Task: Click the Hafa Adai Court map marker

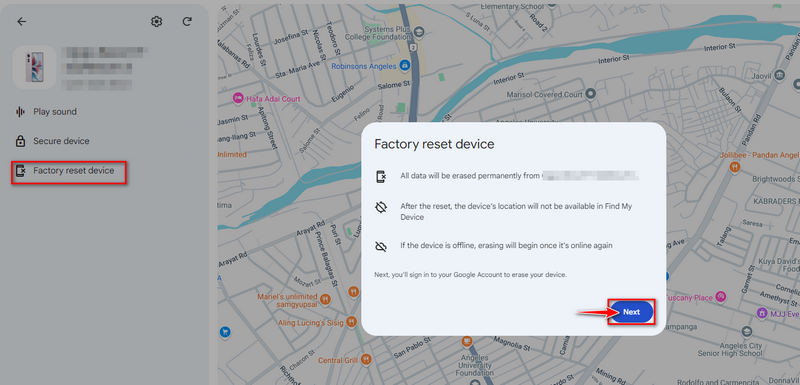Action: (x=238, y=98)
